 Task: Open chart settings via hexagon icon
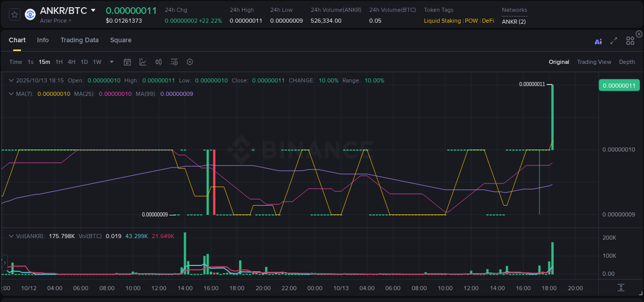(x=190, y=62)
